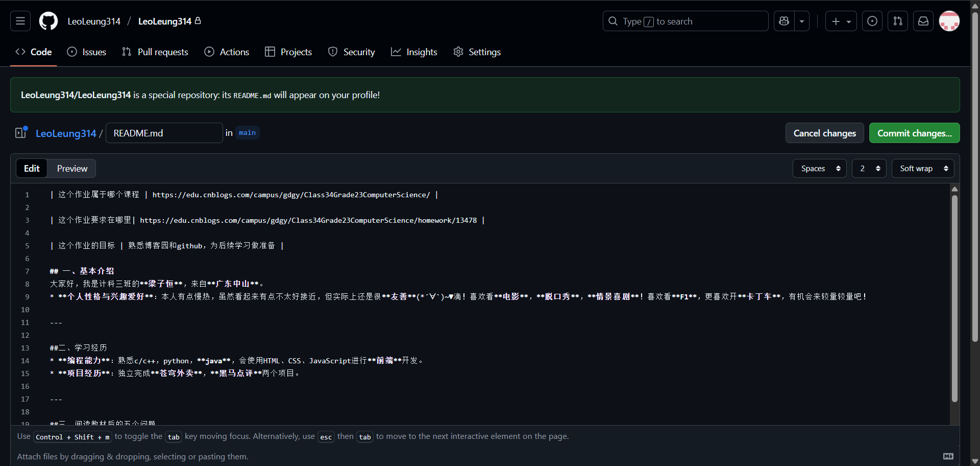Open the indent size 2 dropdown
980x466 pixels.
(x=869, y=169)
